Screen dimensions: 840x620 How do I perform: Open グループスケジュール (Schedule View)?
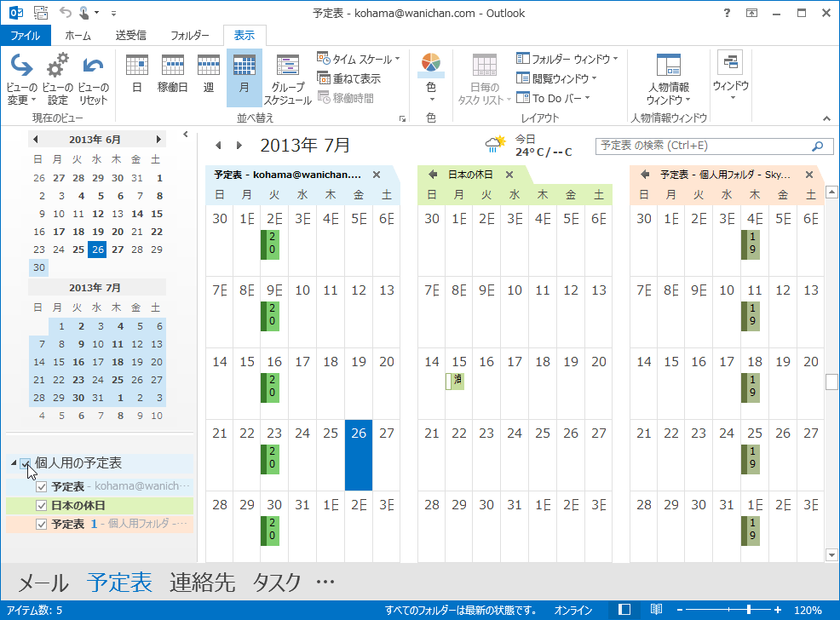[x=288, y=79]
